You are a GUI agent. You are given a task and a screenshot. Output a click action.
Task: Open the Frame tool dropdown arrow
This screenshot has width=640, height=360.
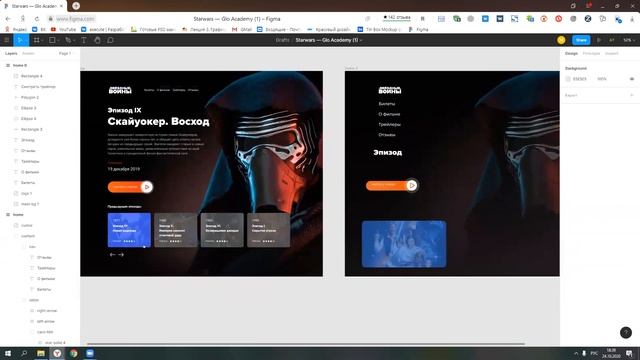42,40
